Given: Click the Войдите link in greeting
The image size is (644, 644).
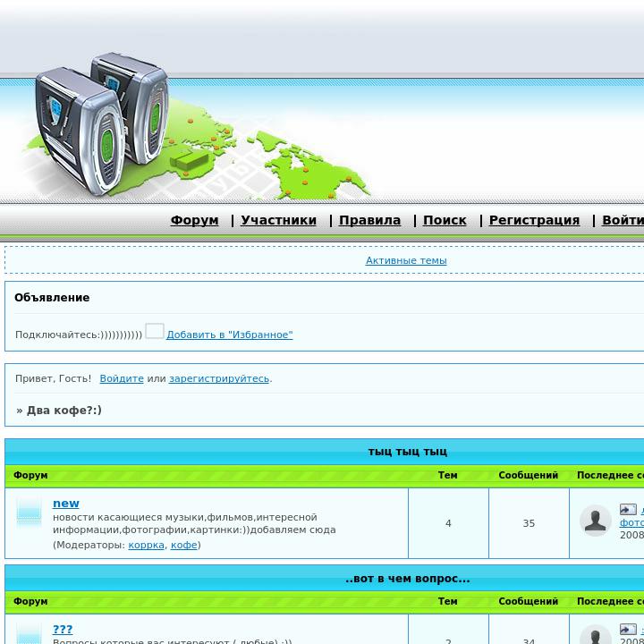Looking at the screenshot, I should tap(122, 378).
